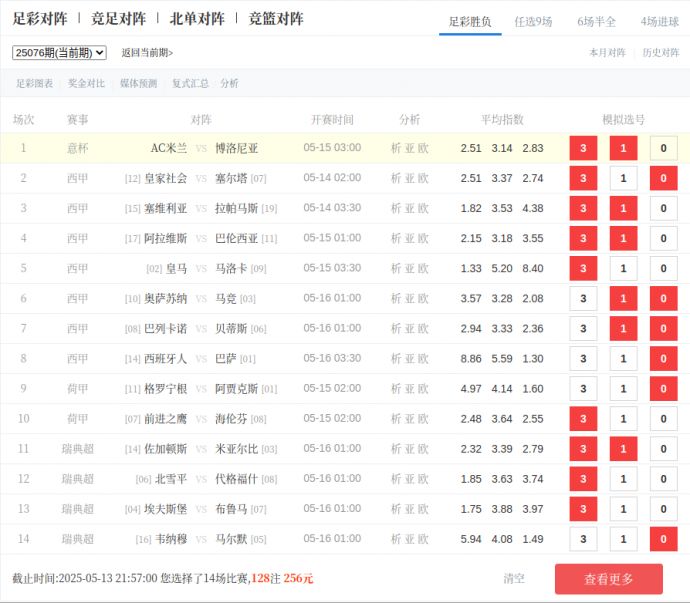Open the 竞篮对阵 section
Viewport: 690px width, 603px height.
[x=276, y=19]
